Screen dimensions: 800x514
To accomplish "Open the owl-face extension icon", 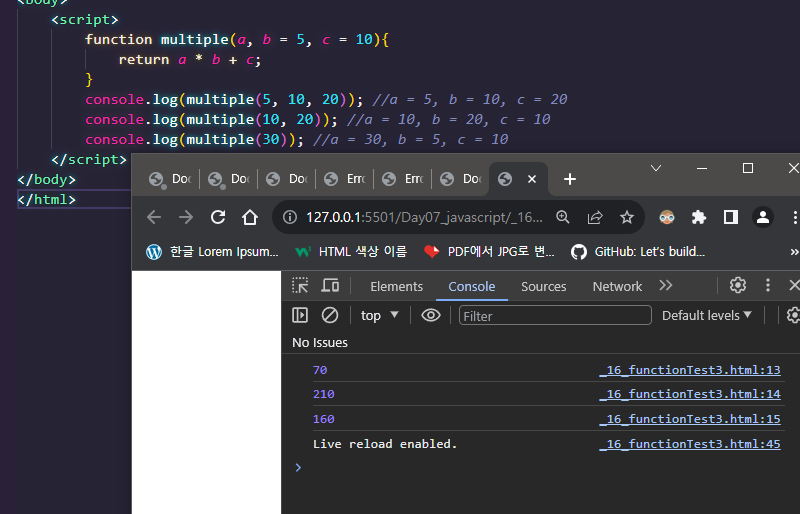I will (667, 217).
